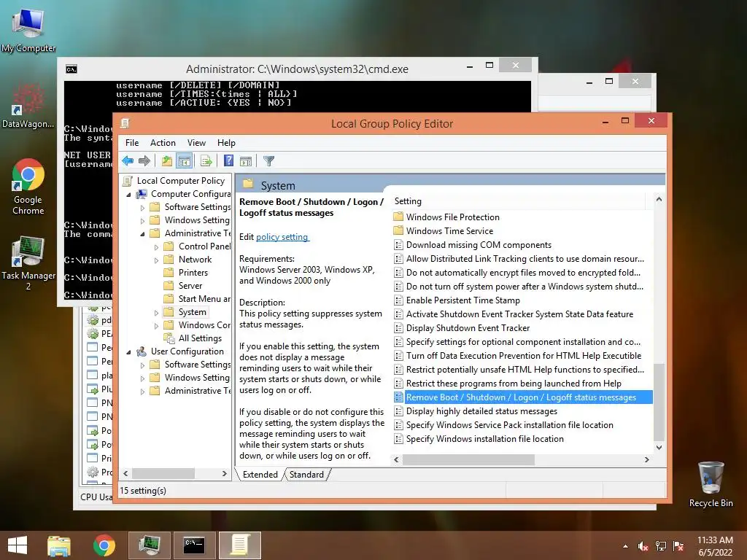Open the Help menu
747x560 pixels.
pyautogui.click(x=226, y=143)
